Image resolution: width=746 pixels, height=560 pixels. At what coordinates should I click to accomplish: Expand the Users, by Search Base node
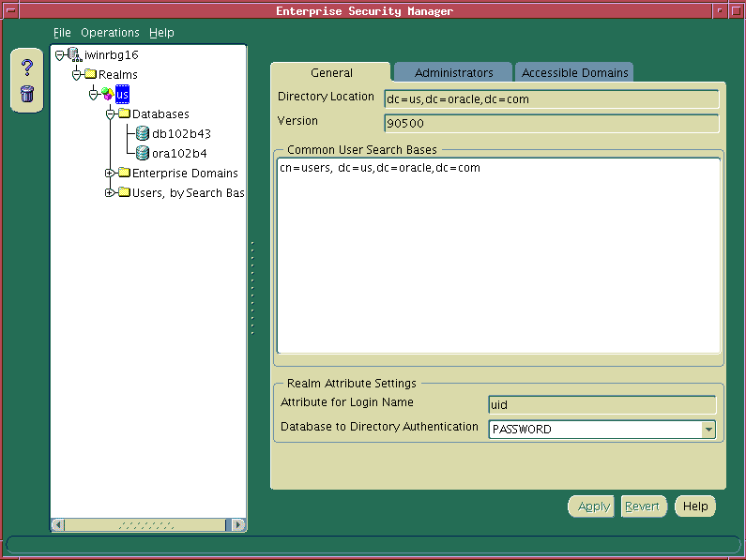[x=110, y=192]
